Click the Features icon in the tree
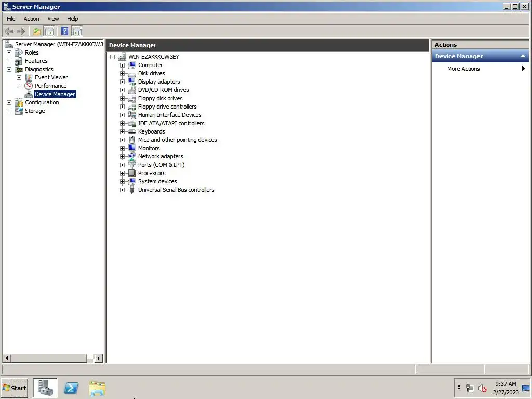 coord(19,61)
